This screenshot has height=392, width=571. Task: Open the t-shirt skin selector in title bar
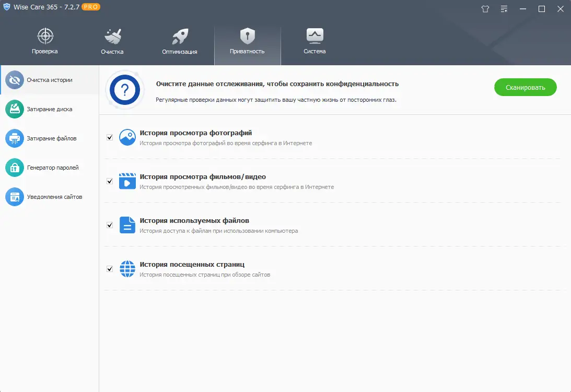point(485,9)
